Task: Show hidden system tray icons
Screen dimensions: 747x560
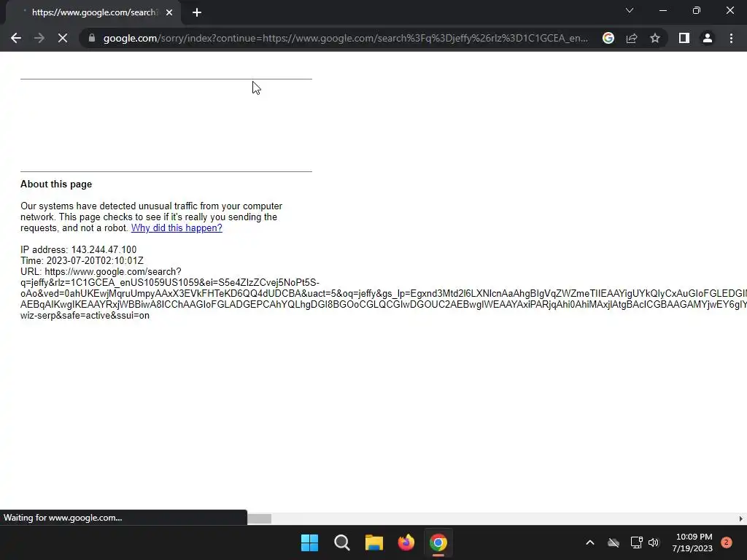Action: coord(589,542)
